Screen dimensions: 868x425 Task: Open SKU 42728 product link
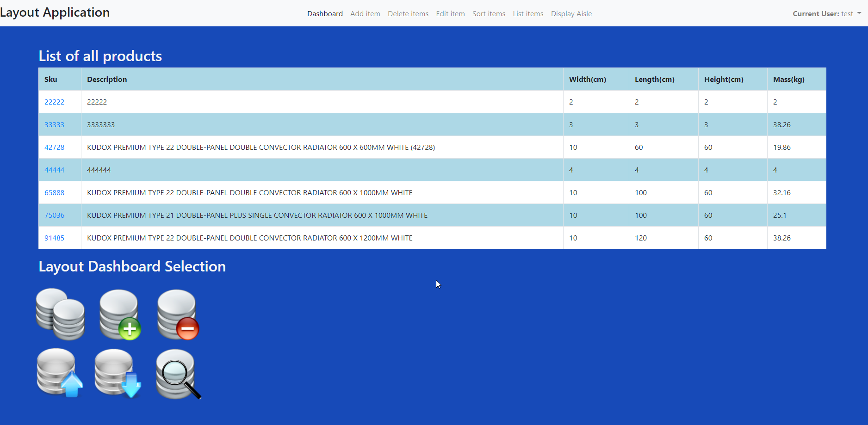54,148
